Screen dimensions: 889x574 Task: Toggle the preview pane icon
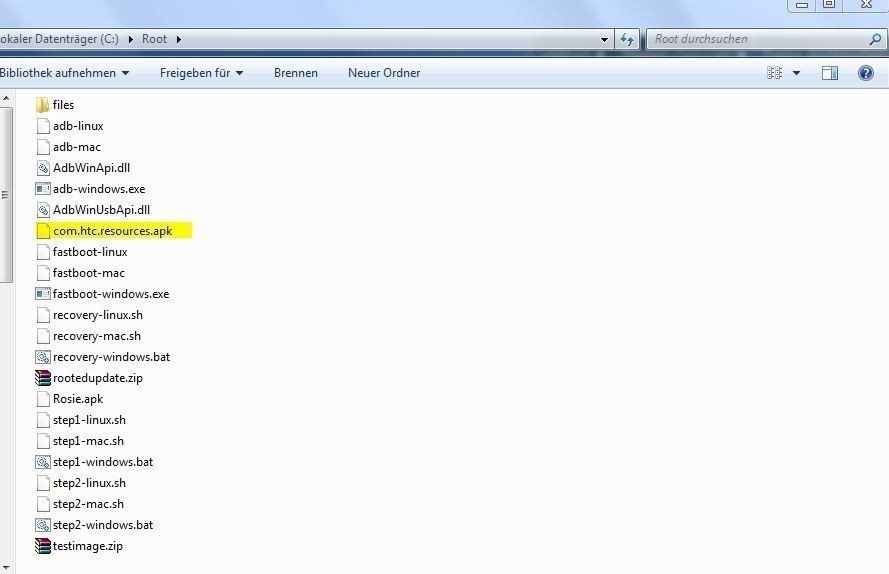829,73
